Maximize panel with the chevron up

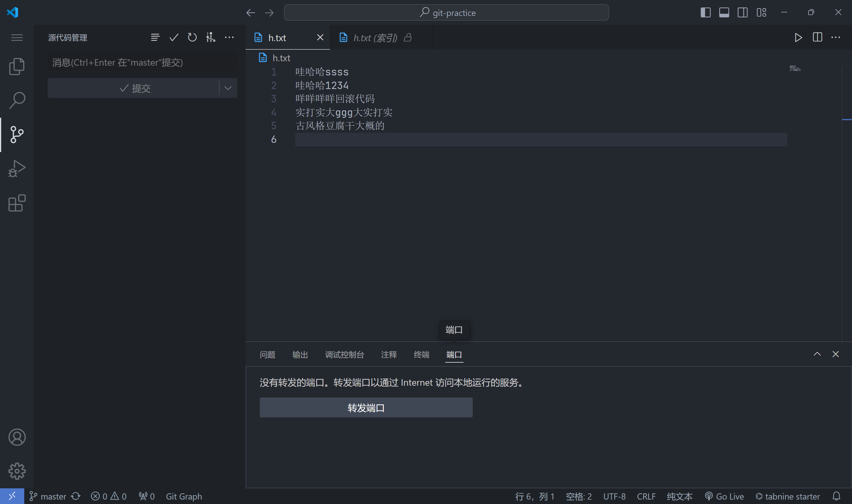(817, 354)
